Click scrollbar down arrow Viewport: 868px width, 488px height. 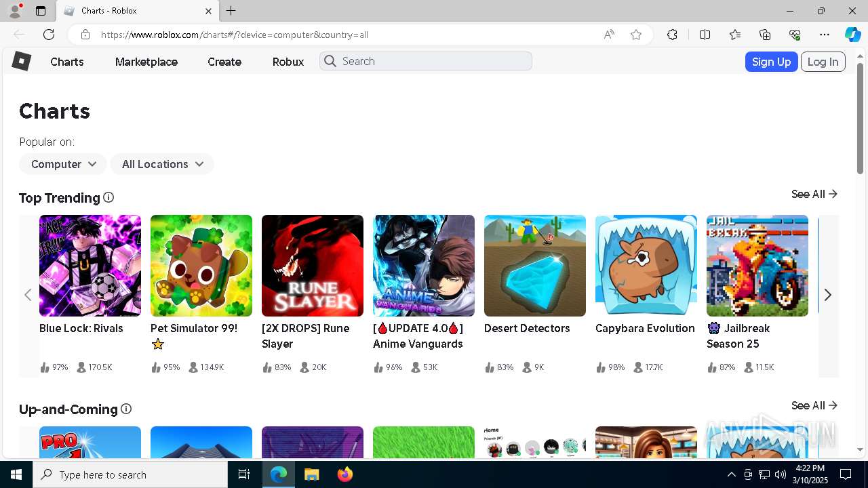[x=860, y=449]
